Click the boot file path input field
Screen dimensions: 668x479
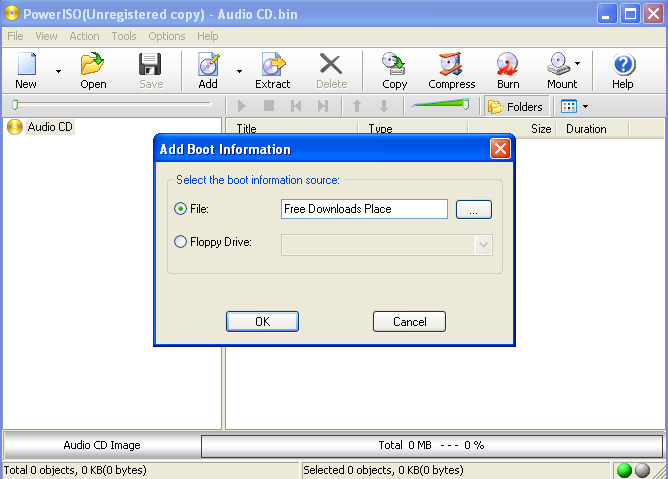(364, 209)
